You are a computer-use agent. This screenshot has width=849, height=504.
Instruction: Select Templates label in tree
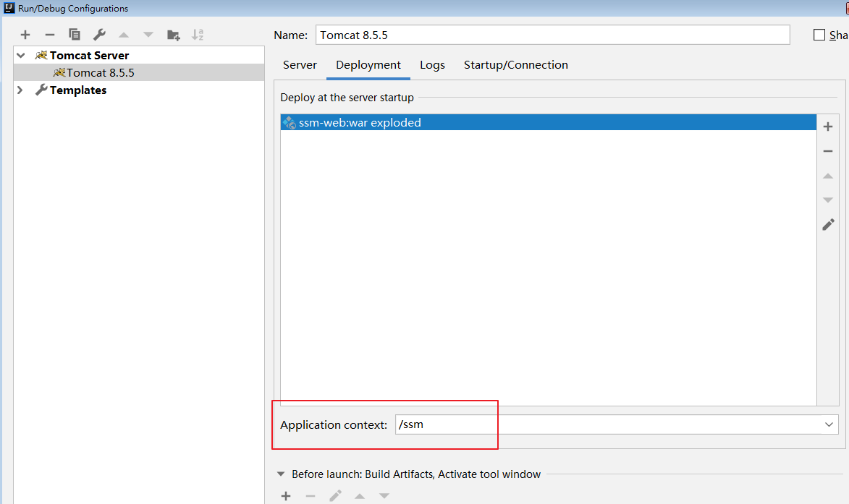click(x=78, y=90)
